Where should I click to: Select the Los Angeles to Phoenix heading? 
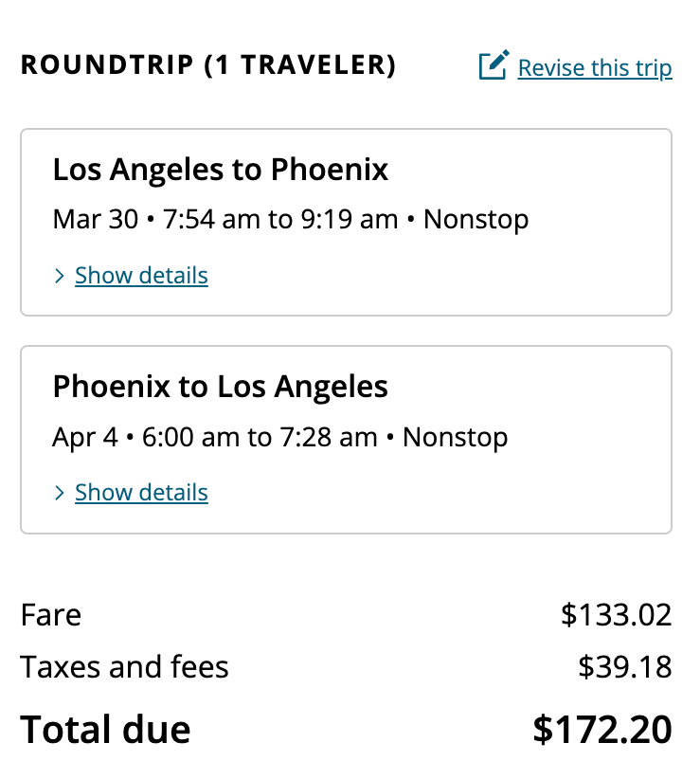pyautogui.click(x=221, y=170)
